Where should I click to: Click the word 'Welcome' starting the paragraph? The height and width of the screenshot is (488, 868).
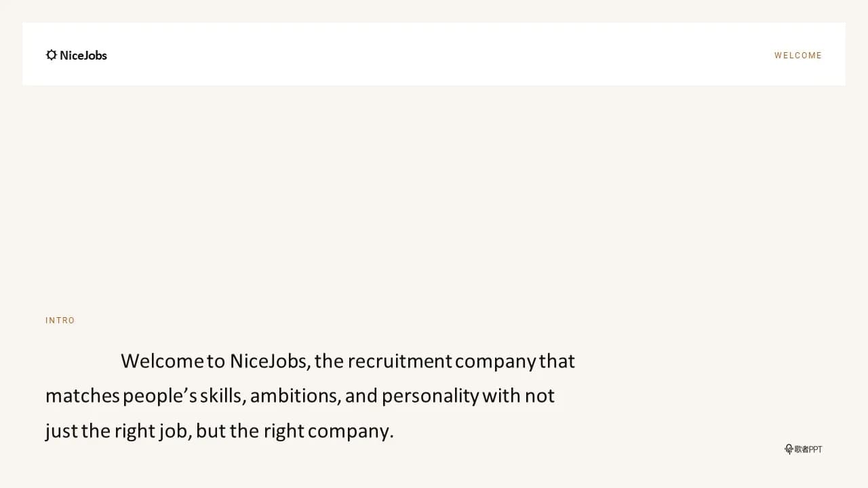162,361
